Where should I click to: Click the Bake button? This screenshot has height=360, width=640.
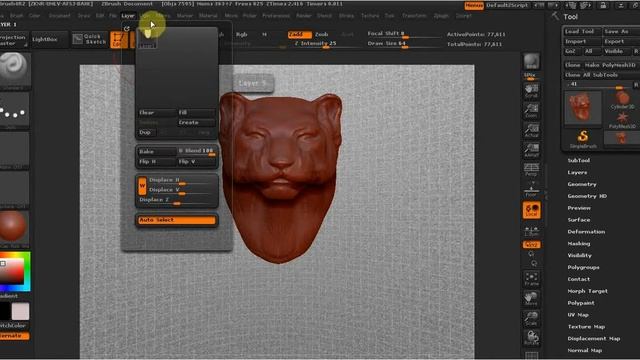pyautogui.click(x=156, y=151)
